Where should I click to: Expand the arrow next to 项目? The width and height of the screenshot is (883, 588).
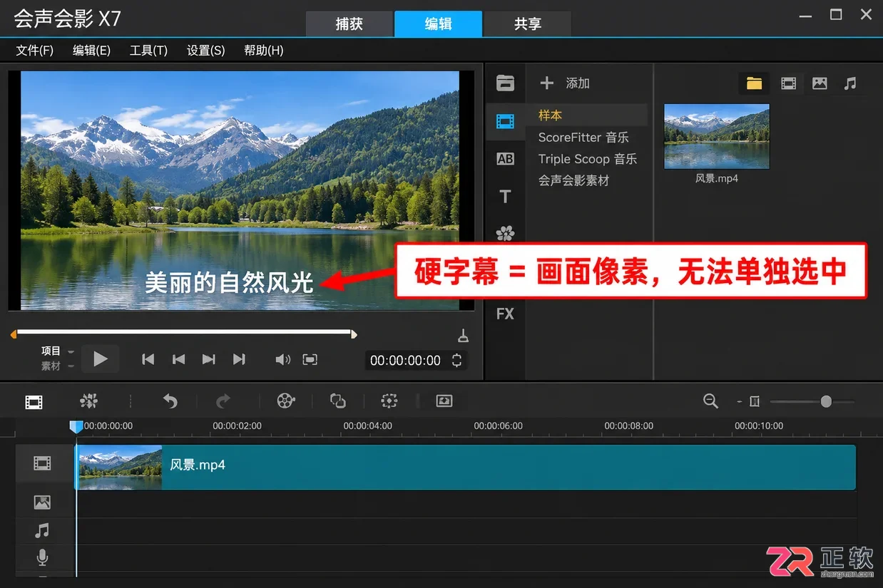point(71,351)
